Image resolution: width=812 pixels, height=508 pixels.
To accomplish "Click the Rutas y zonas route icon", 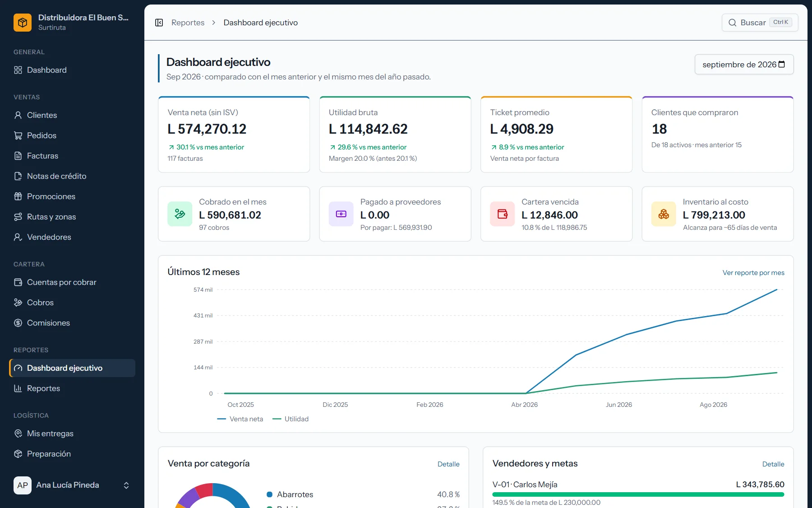I will coord(18,217).
